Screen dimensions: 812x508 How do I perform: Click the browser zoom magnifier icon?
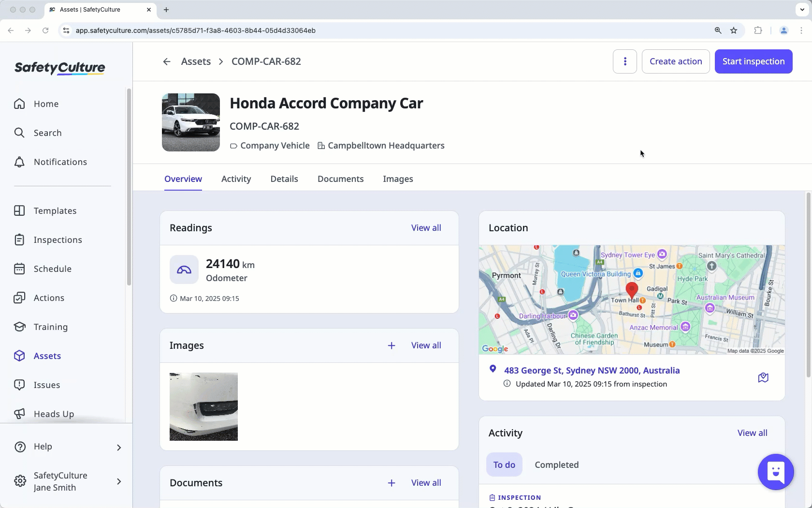point(718,30)
